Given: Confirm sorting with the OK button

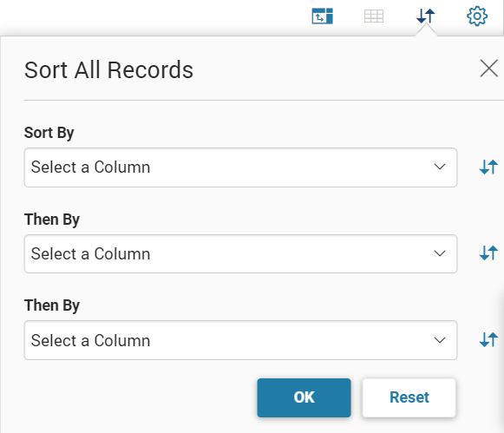Looking at the screenshot, I should [x=304, y=397].
